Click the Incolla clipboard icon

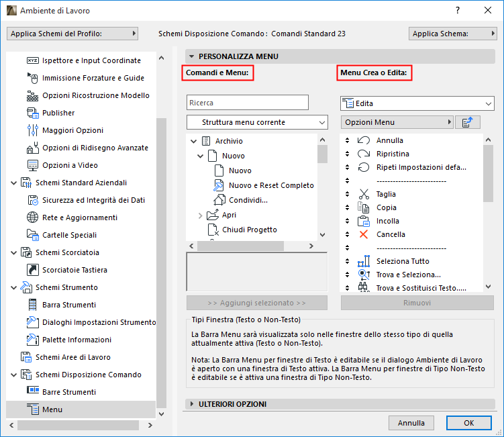pos(364,221)
